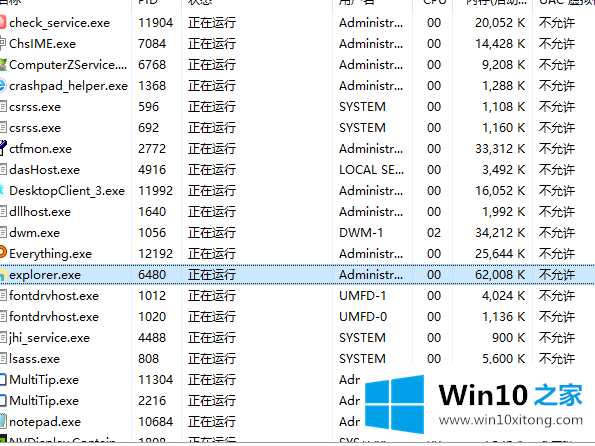595x446 pixels.
Task: Click the fontdrvhost.exe icon for PID 1020
Action: pyautogui.click(x=3, y=316)
